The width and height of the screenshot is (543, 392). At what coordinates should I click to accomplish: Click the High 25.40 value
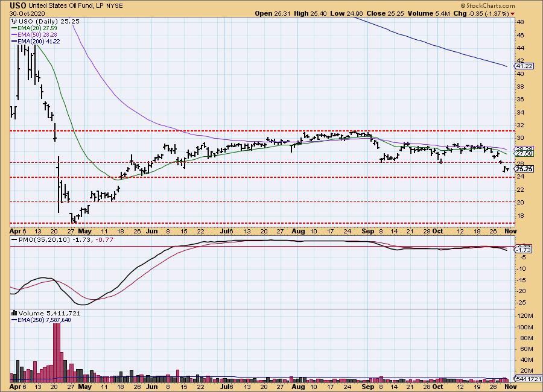click(310, 13)
